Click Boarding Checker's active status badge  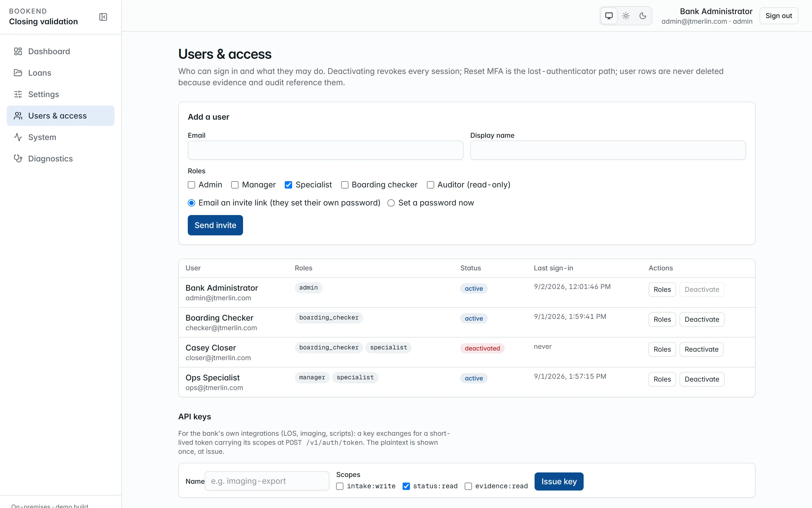coord(474,319)
